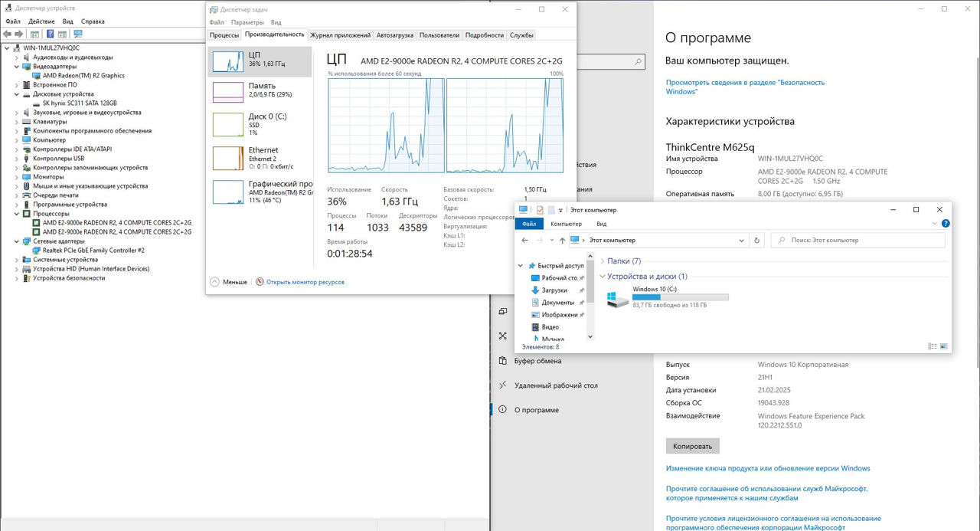The image size is (980, 531).
Task: Open Downloads (Загрузки) in Quick access
Action: 554,290
